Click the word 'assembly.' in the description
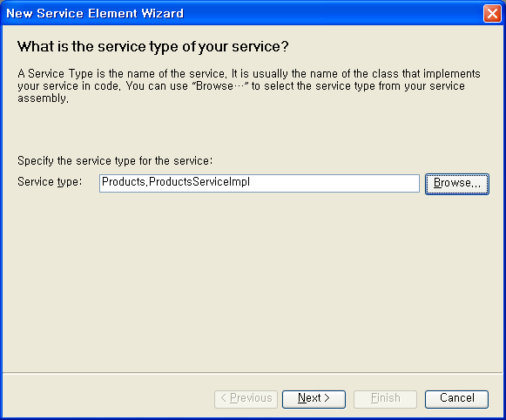 pyautogui.click(x=44, y=98)
